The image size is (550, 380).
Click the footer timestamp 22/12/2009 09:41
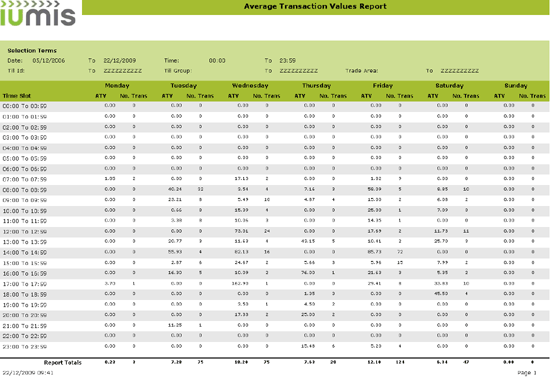[28, 373]
